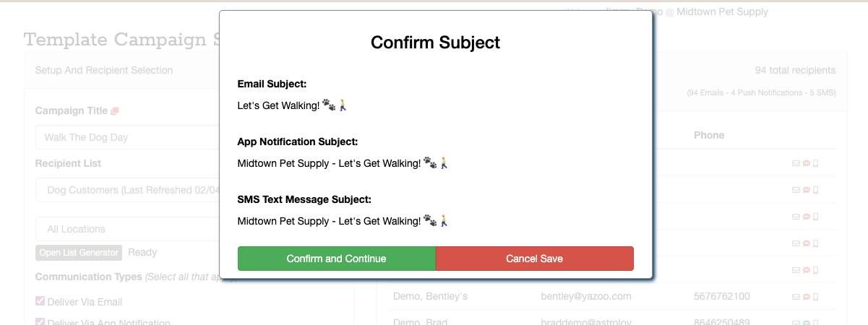Toggle Deliver Via App Notification checkbox
The image size is (868, 325).
pyautogui.click(x=40, y=323)
